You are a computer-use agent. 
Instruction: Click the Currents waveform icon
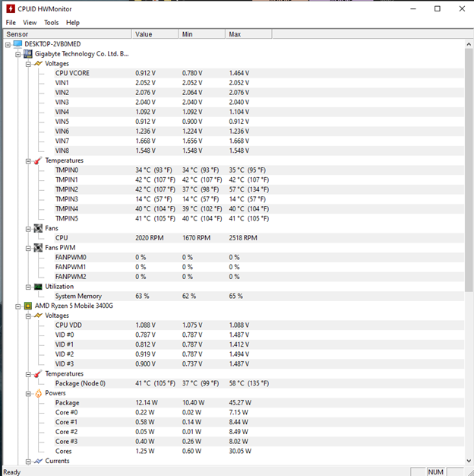(38, 461)
